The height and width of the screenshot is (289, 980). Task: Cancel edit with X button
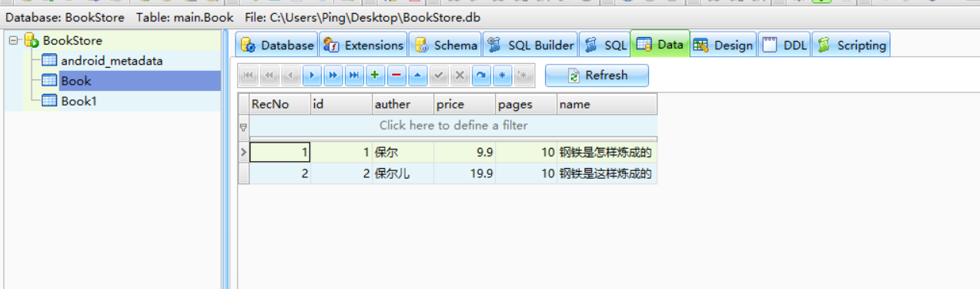click(x=460, y=76)
